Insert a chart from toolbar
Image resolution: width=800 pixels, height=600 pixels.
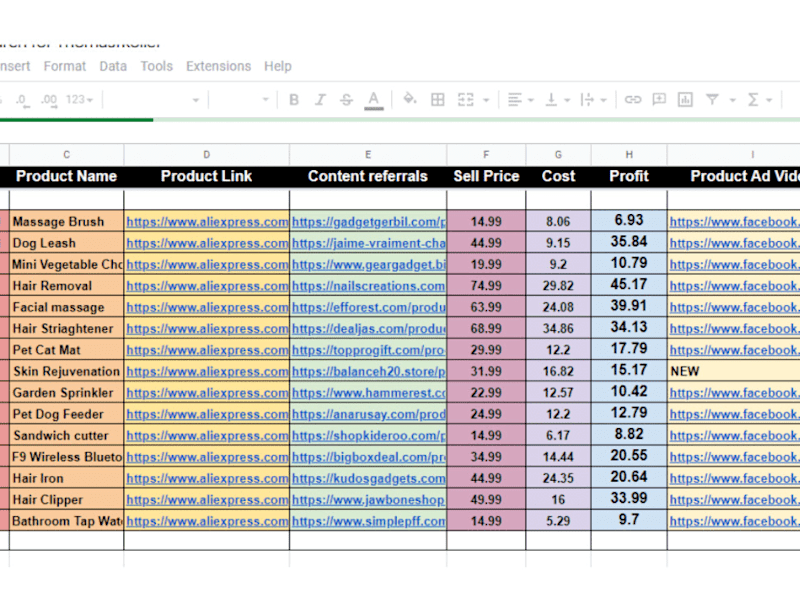tap(685, 99)
